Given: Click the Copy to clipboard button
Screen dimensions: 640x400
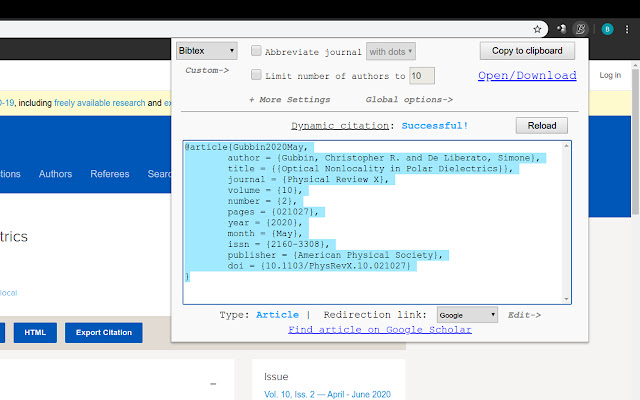Looking at the screenshot, I should pos(528,51).
